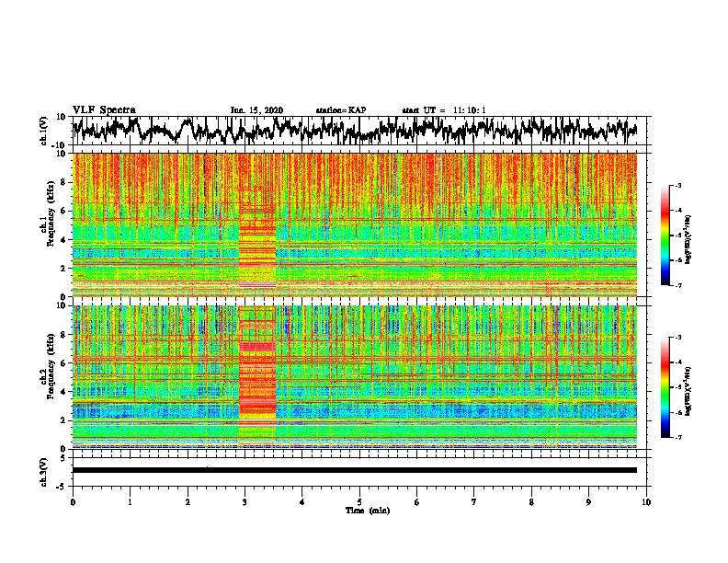Click the time axis tick label "9"
This screenshot has height=563, width=728.
588,502
